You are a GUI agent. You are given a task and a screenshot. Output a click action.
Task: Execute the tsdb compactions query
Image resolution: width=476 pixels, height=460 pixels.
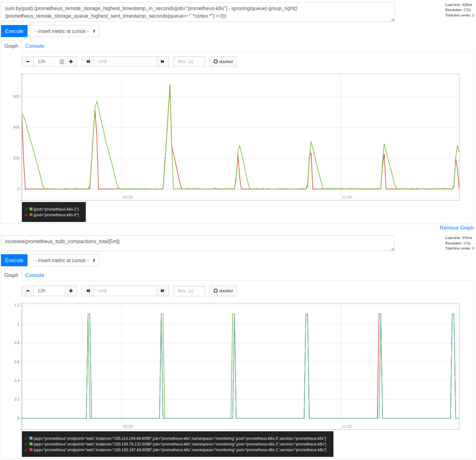[x=14, y=260]
